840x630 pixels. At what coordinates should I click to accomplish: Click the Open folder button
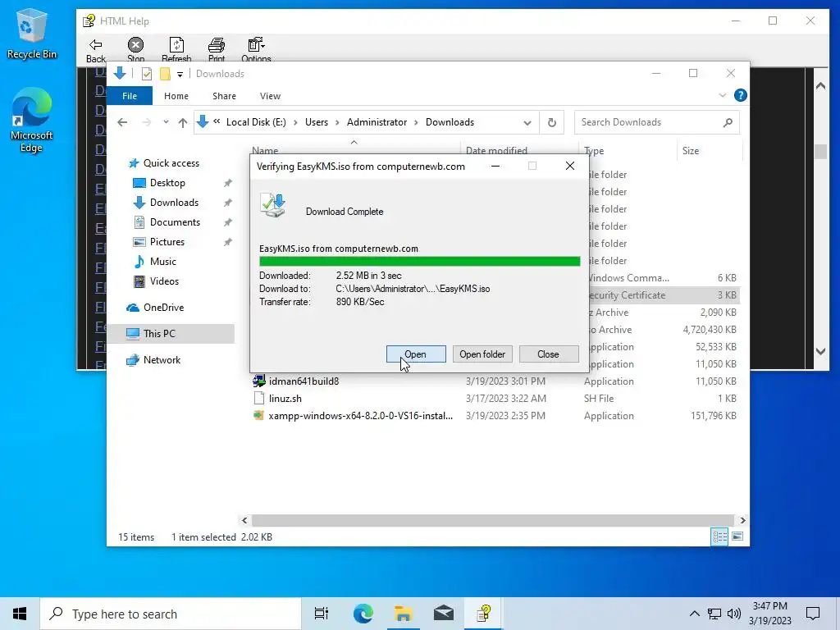[482, 354]
